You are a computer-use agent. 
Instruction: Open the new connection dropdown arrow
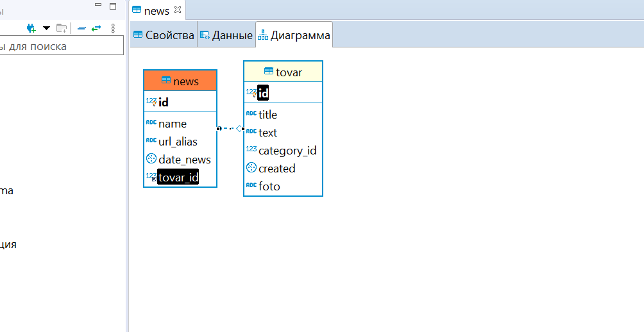[46, 28]
